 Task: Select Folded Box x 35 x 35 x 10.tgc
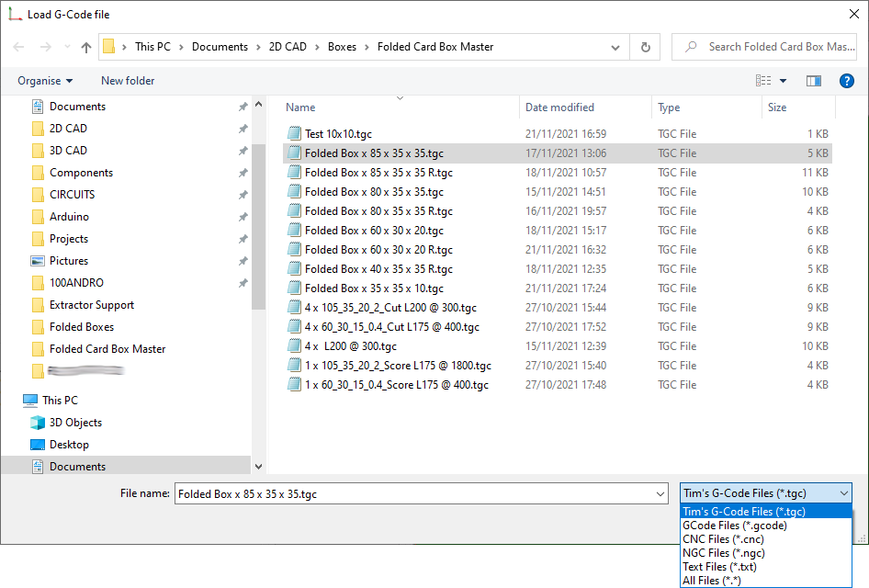[557, 288]
